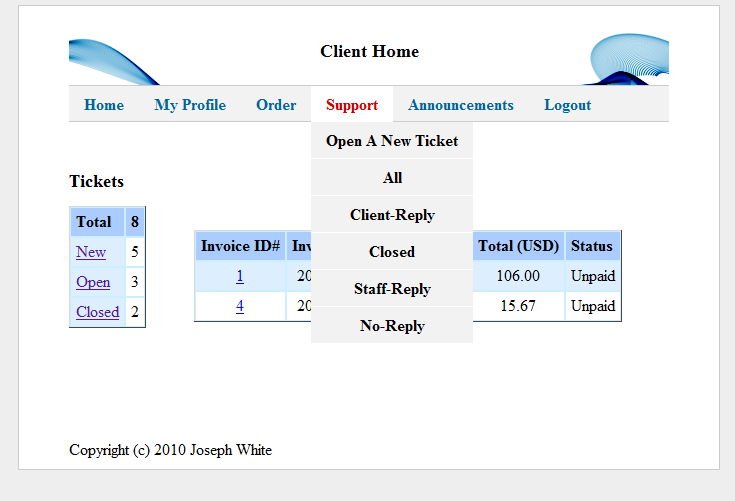
Task: Select All in the Support dropdown
Action: pos(392,178)
